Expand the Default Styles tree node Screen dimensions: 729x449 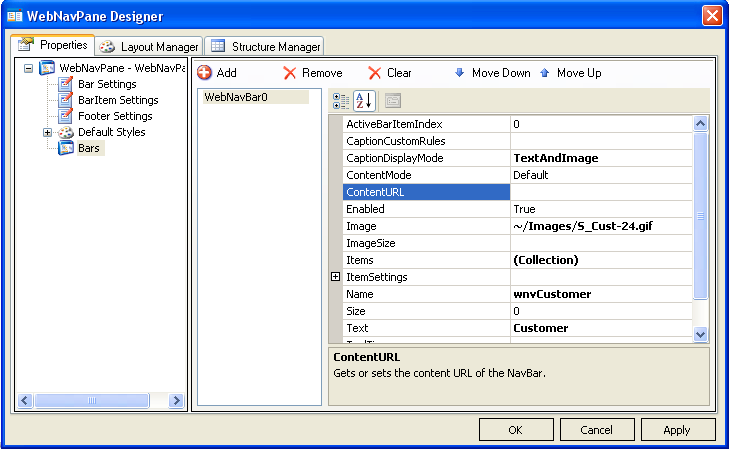47,133
